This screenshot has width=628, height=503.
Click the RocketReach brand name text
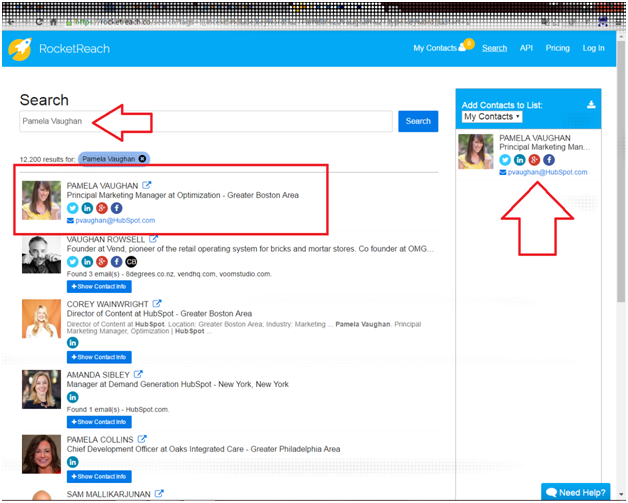[x=74, y=49]
